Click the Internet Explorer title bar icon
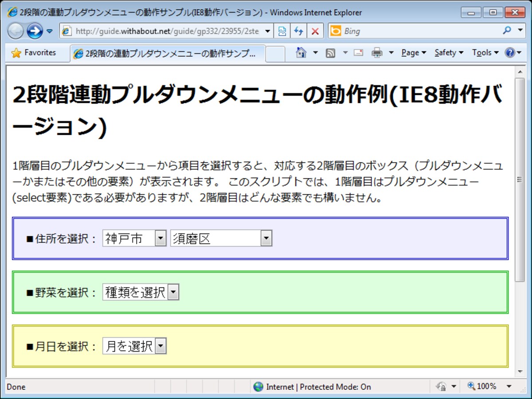The image size is (532, 399). pos(12,12)
